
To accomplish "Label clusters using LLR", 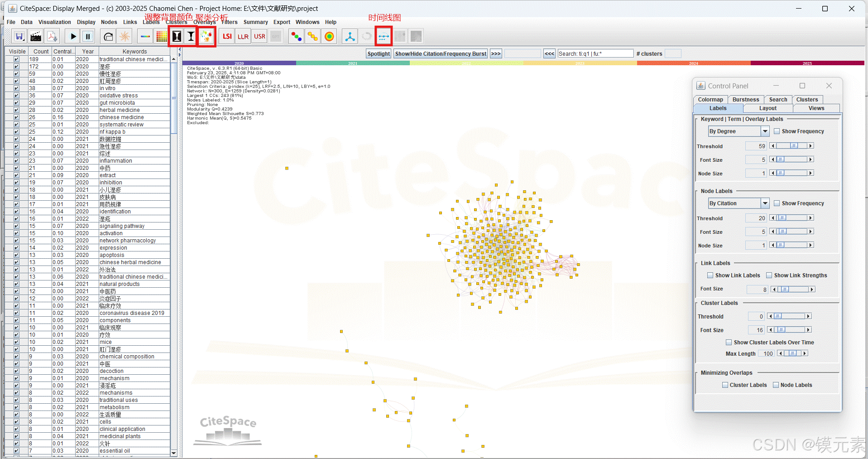I will 243,37.
